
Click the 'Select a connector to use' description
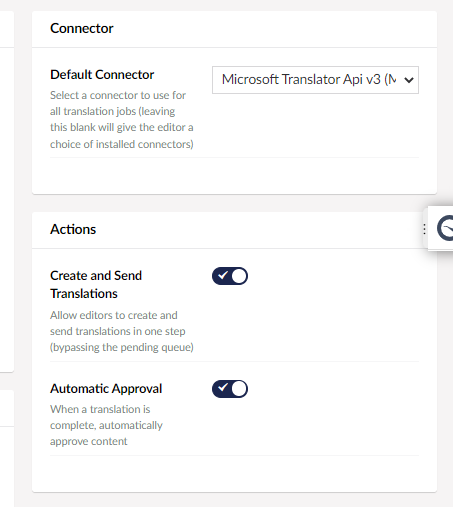[122, 120]
